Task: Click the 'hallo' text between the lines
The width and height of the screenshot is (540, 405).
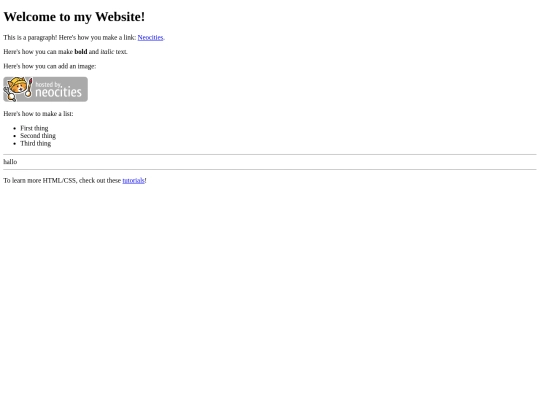Action: click(10, 162)
